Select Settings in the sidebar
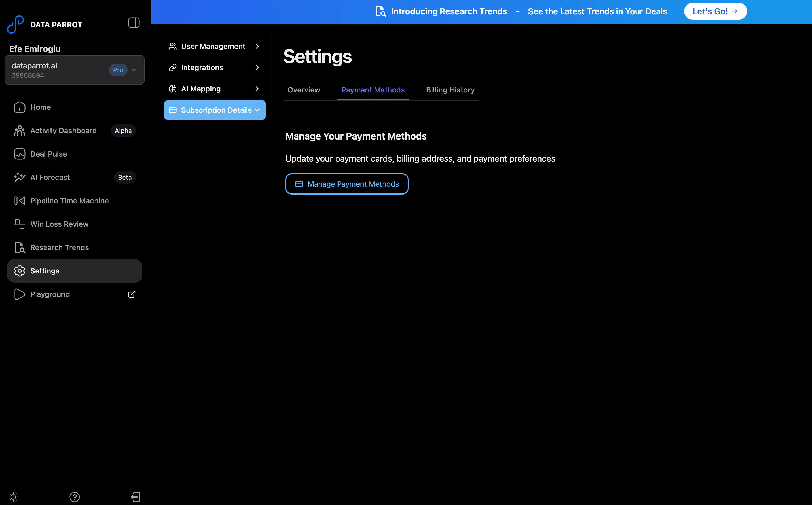812x505 pixels. pyautogui.click(x=74, y=271)
